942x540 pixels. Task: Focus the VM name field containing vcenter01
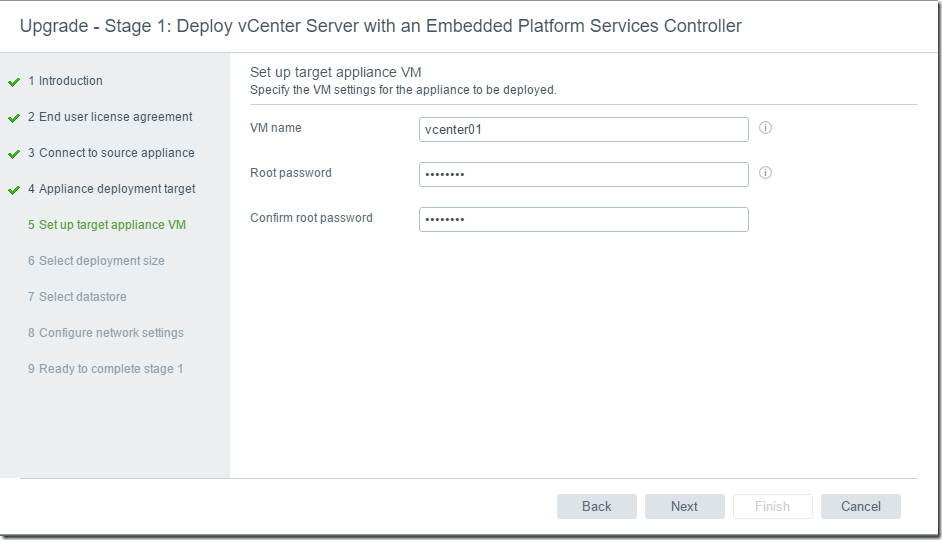(583, 129)
